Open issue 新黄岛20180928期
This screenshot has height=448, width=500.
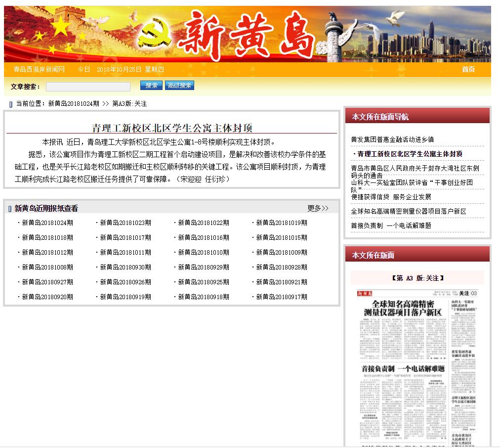pos(282,268)
